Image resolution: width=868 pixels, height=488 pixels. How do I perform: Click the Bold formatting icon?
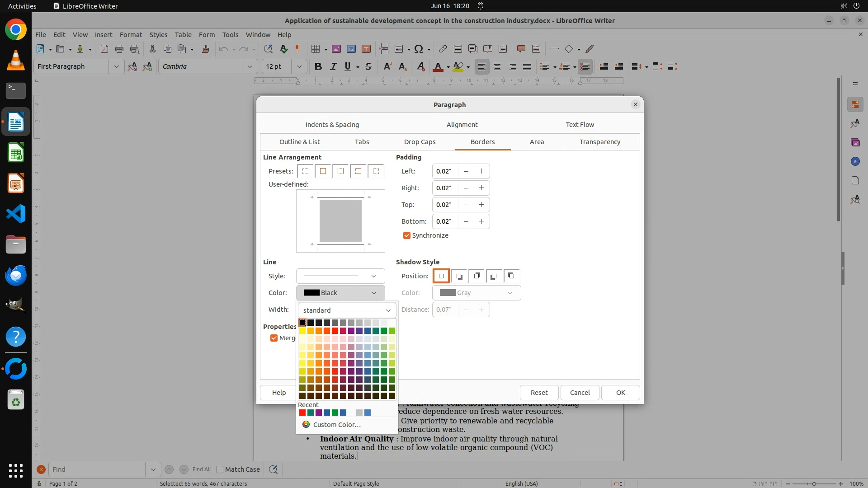[x=318, y=66]
